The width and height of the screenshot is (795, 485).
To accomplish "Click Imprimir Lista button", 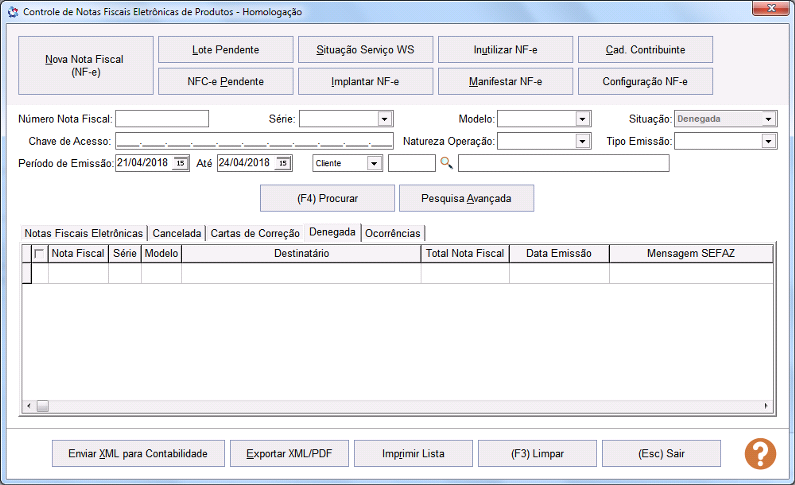I will pos(413,454).
